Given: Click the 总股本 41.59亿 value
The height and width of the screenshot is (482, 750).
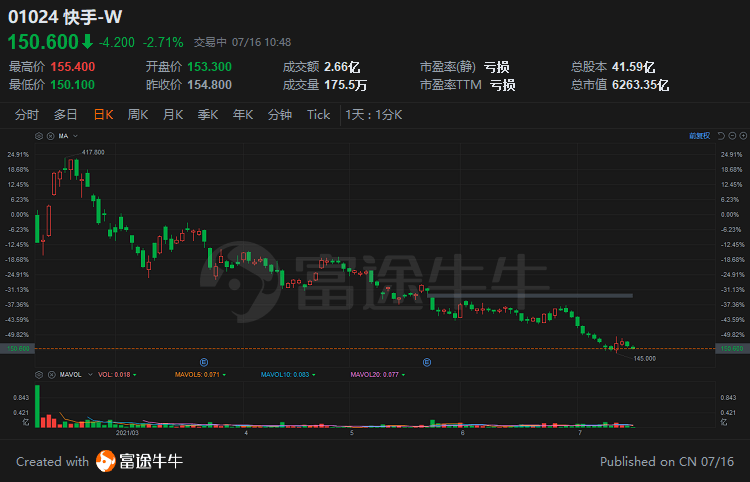Looking at the screenshot, I should click(x=633, y=67).
